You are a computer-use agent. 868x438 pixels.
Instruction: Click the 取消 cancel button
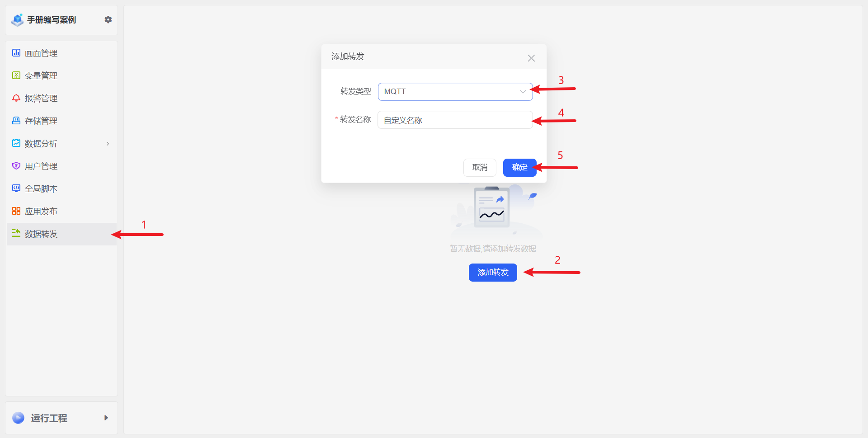pyautogui.click(x=480, y=168)
